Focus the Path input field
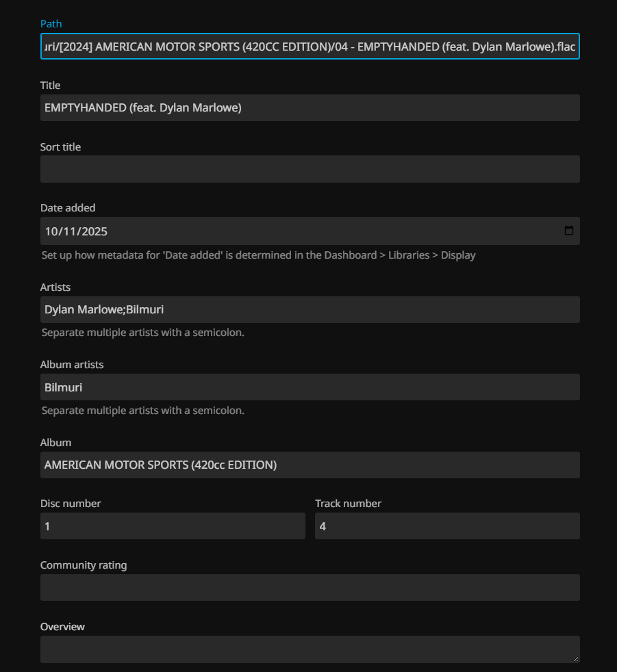This screenshot has width=617, height=672. click(x=310, y=46)
